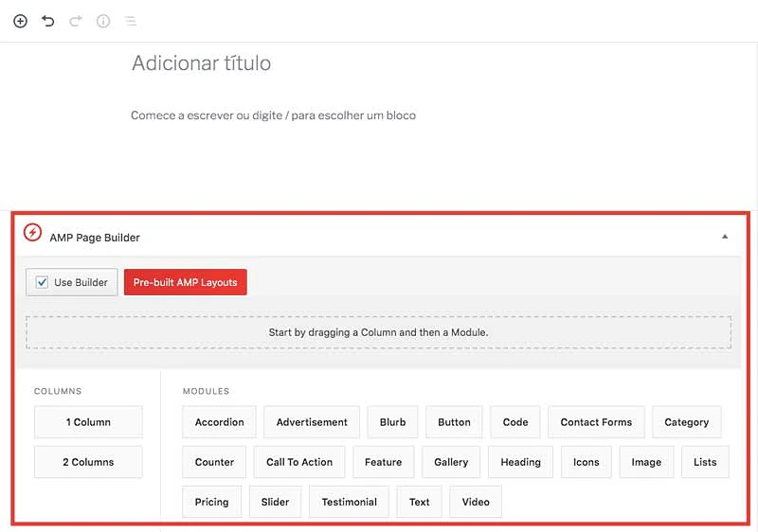Undo the last change

48,21
